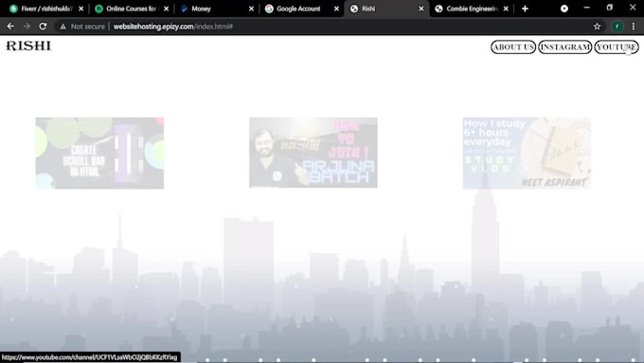Click the browser back arrow

click(x=10, y=27)
